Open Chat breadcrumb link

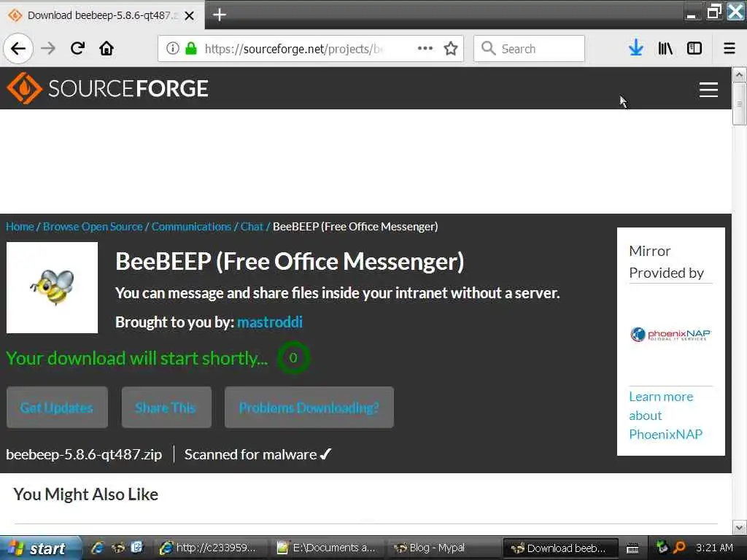252,227
